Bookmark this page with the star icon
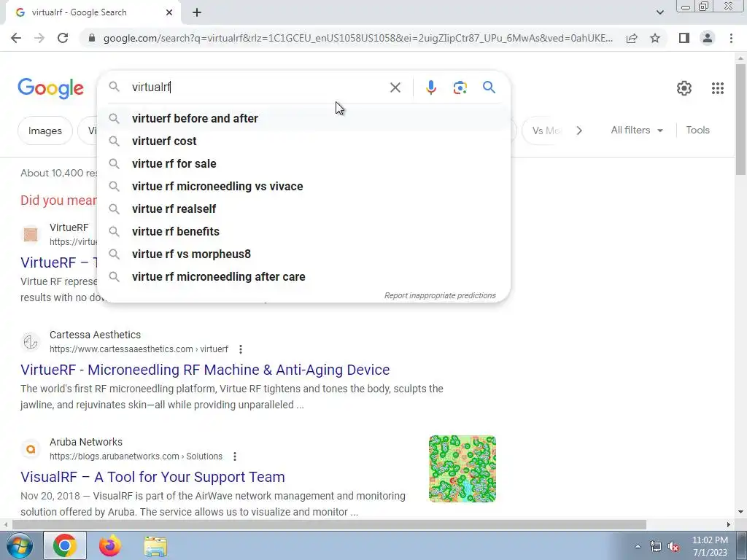This screenshot has width=747, height=560. coord(655,38)
